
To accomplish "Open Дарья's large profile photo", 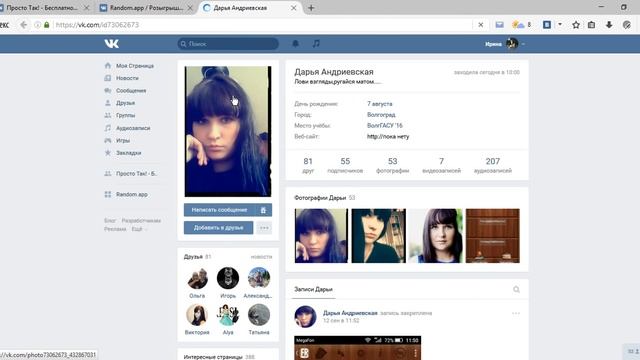I will pyautogui.click(x=228, y=131).
